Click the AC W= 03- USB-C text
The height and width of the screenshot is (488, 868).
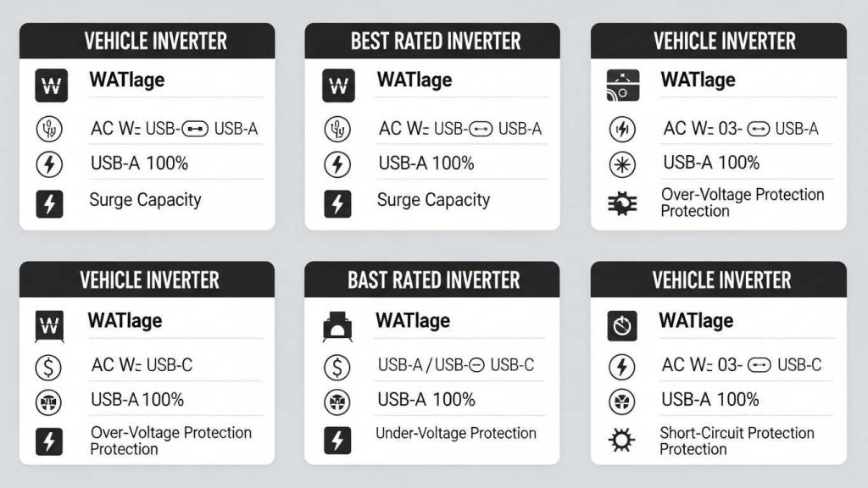tap(741, 365)
